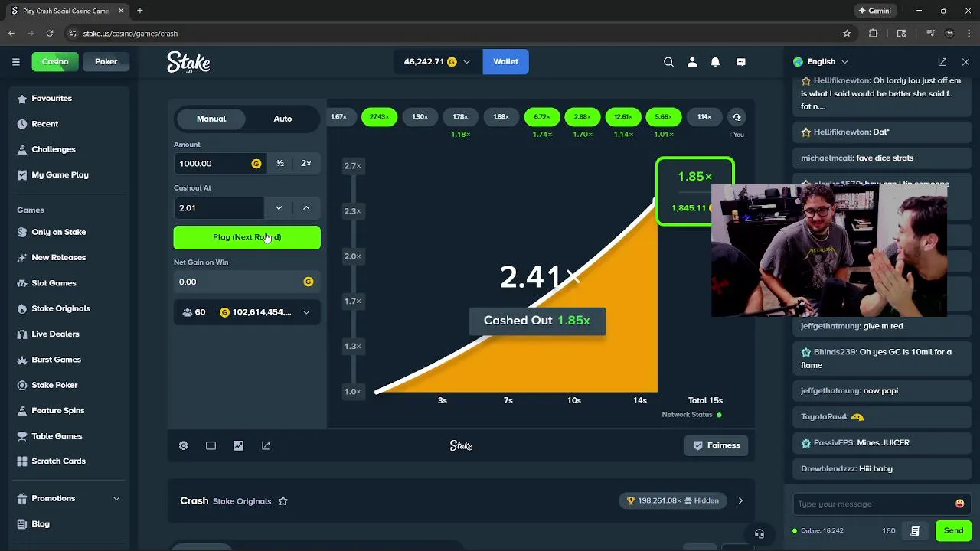Viewport: 980px width, 551px height.
Task: Open Scratch Cards category
Action: pos(58,461)
